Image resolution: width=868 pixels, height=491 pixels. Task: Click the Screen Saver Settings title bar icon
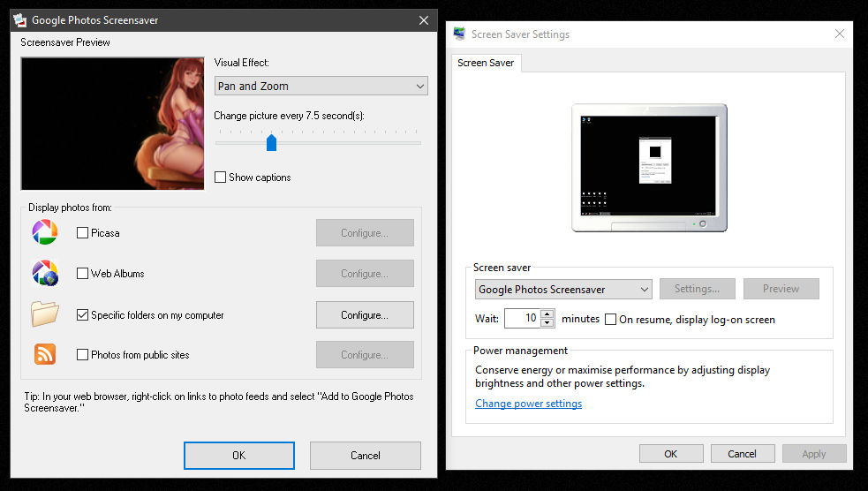pyautogui.click(x=459, y=34)
